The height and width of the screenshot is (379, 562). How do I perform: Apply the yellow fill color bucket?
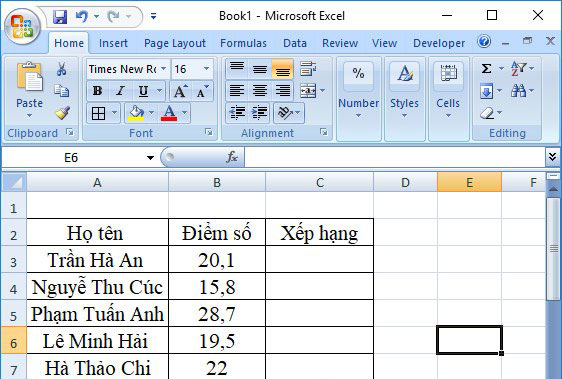pos(136,113)
